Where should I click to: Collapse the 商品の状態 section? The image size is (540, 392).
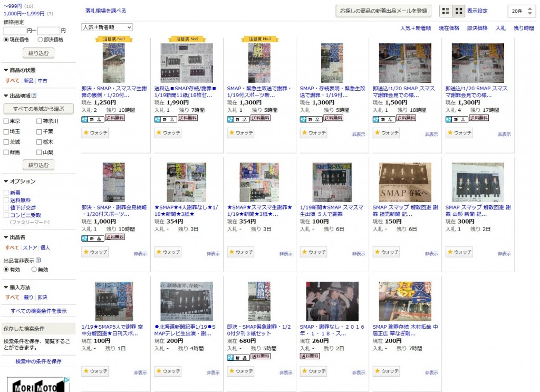(x=6, y=70)
